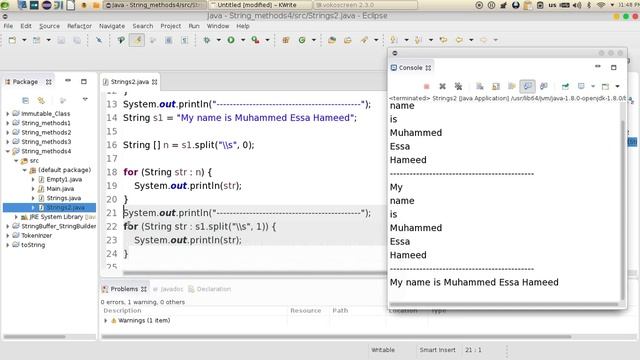Click the Clear Console icon

pyautogui.click(x=480, y=87)
